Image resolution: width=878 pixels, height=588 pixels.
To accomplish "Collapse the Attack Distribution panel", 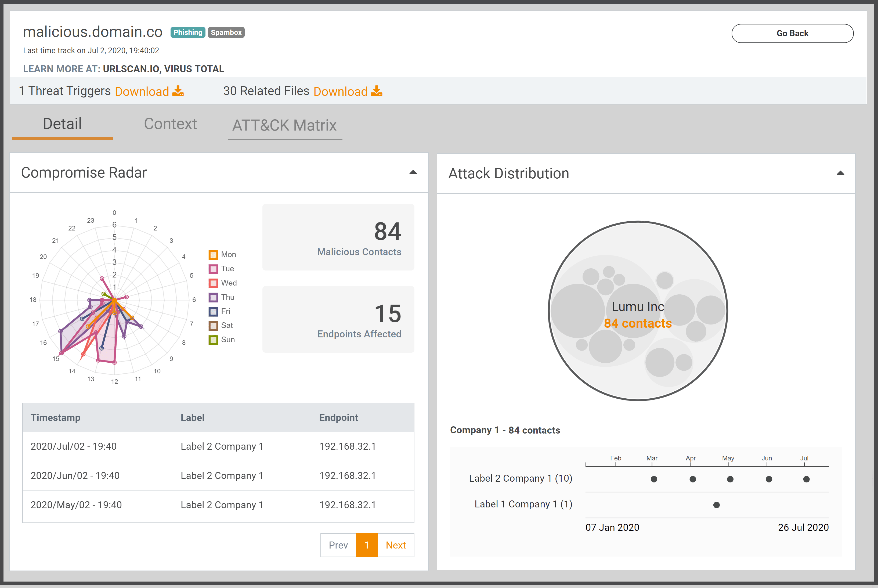I will (840, 173).
